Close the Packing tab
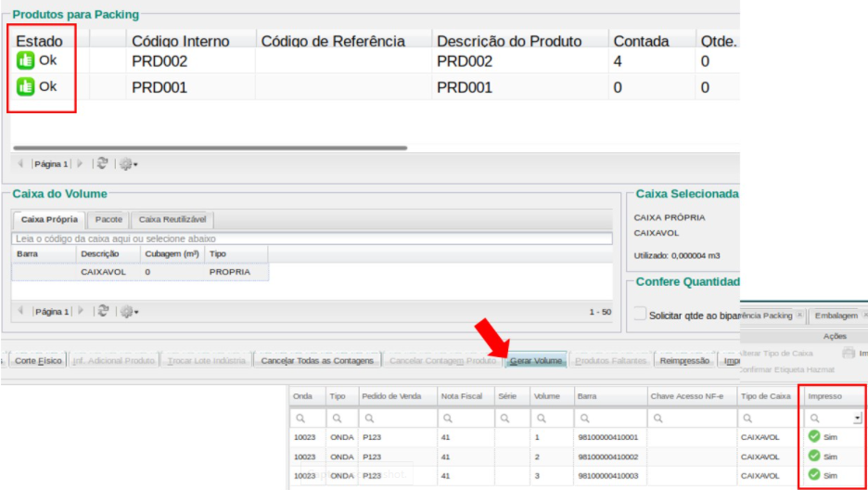The height and width of the screenshot is (490, 868). 799,315
